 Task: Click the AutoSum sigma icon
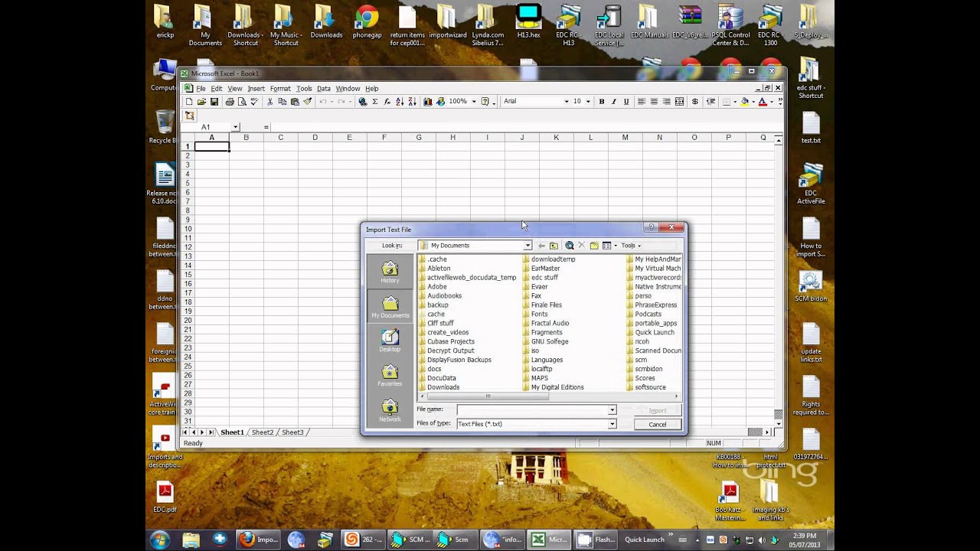click(375, 101)
